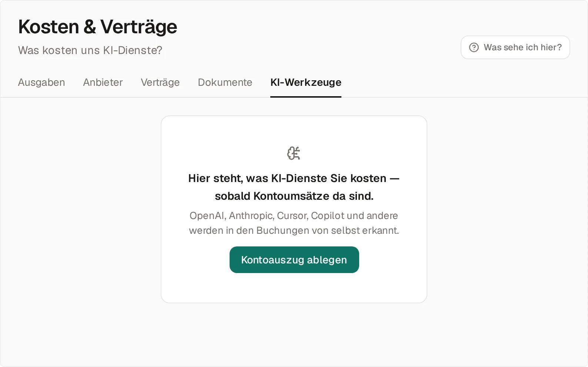Click the 'Kosten & Verträge' page heading

coord(98,27)
